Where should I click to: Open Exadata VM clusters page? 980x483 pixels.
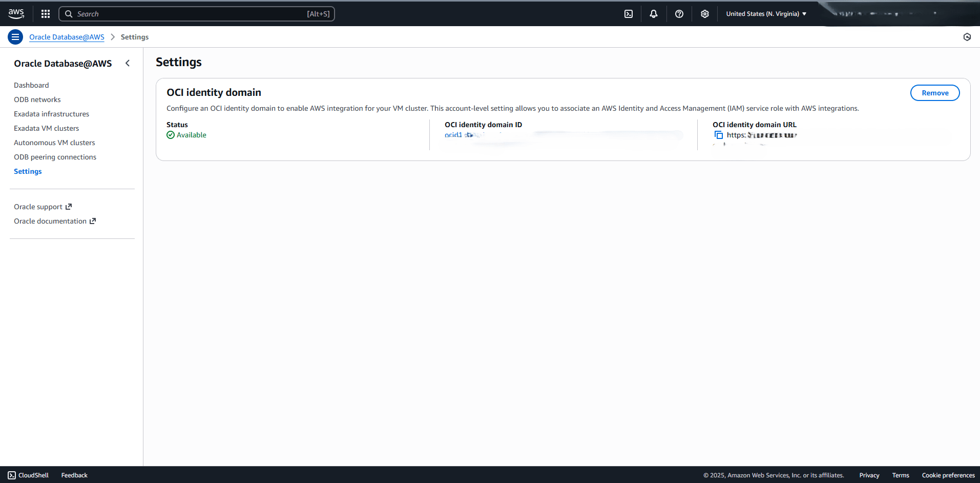point(46,128)
